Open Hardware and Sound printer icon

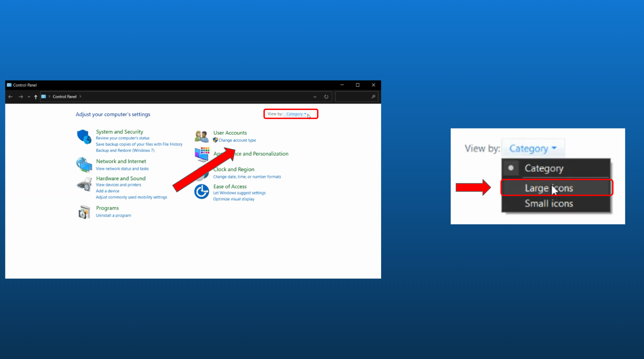[84, 184]
